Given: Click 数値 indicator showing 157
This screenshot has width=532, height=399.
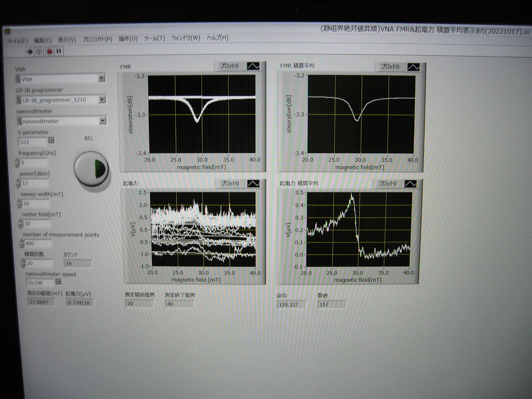Looking at the screenshot, I should [x=332, y=304].
